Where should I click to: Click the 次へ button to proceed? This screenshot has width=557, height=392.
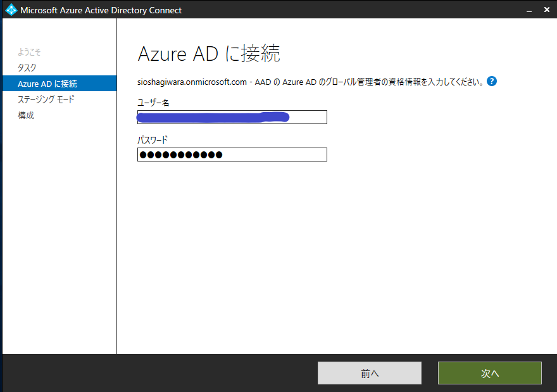pyautogui.click(x=489, y=373)
